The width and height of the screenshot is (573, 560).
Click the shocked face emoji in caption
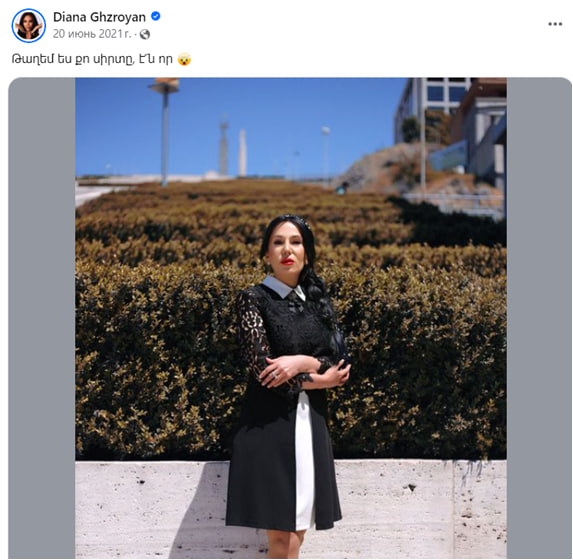coord(184,59)
